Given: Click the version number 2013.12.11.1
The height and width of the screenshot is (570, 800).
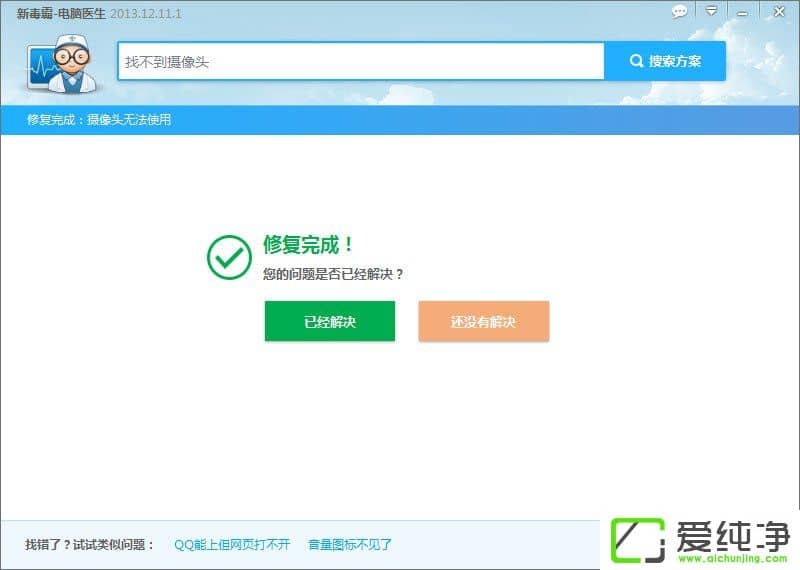Looking at the screenshot, I should (x=146, y=13).
